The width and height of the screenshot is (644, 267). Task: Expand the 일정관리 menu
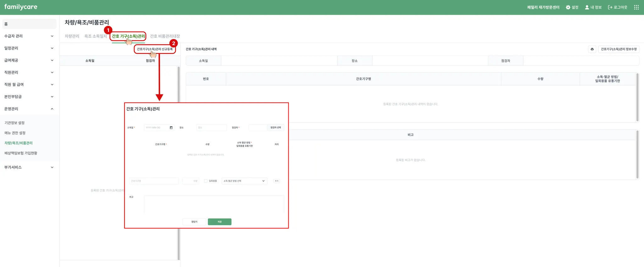coord(29,48)
